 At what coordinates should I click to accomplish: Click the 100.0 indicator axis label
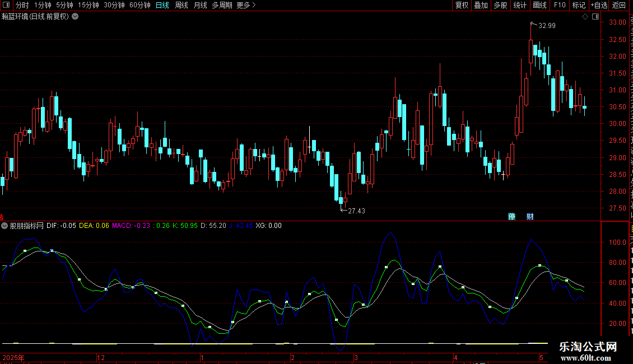tap(618, 242)
